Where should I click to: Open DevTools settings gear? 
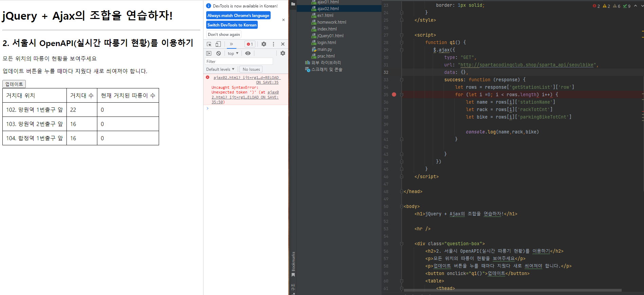(x=264, y=44)
